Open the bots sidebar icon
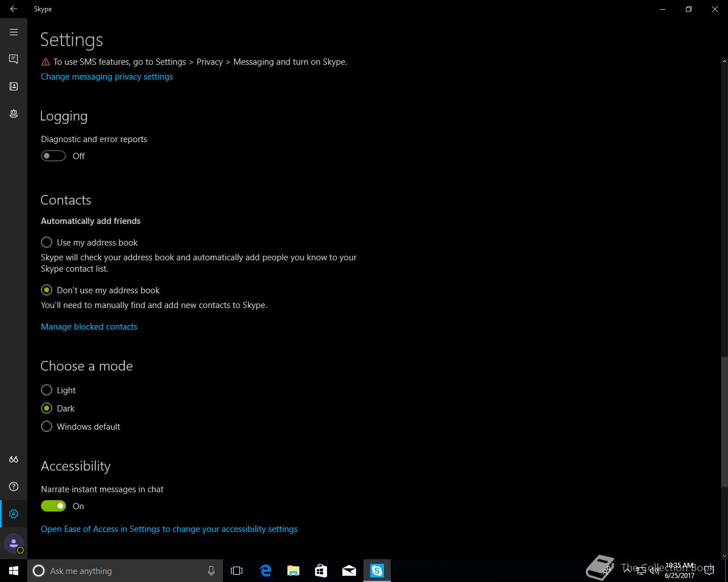The image size is (728, 582). click(14, 114)
